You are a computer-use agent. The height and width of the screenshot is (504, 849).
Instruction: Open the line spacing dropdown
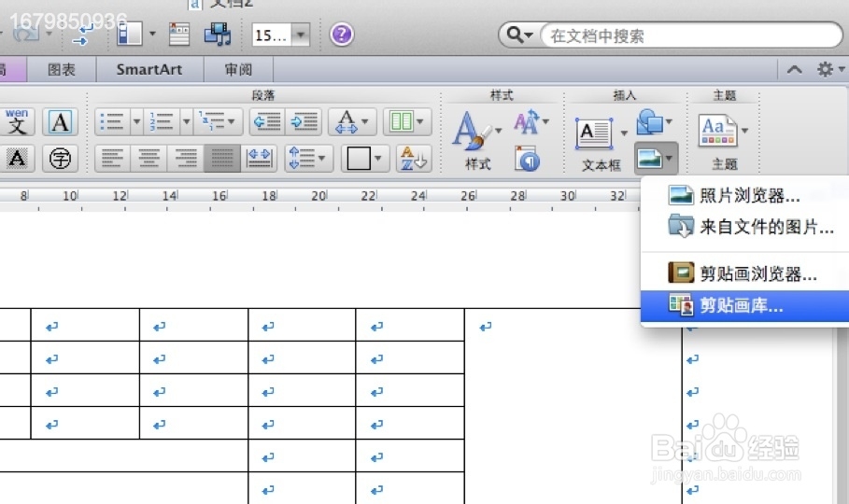(308, 159)
